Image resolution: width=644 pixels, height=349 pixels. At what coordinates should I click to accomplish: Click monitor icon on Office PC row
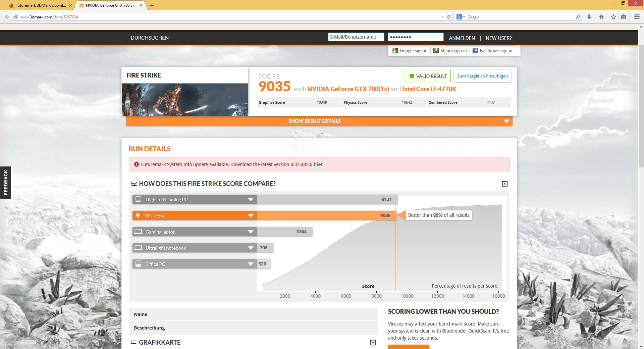(x=138, y=264)
